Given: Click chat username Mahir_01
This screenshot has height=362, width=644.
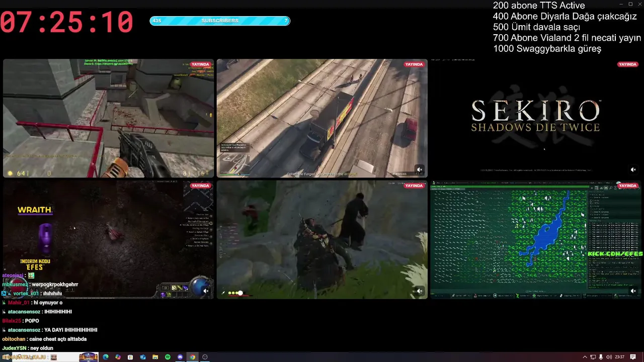Looking at the screenshot, I should click(19, 303).
